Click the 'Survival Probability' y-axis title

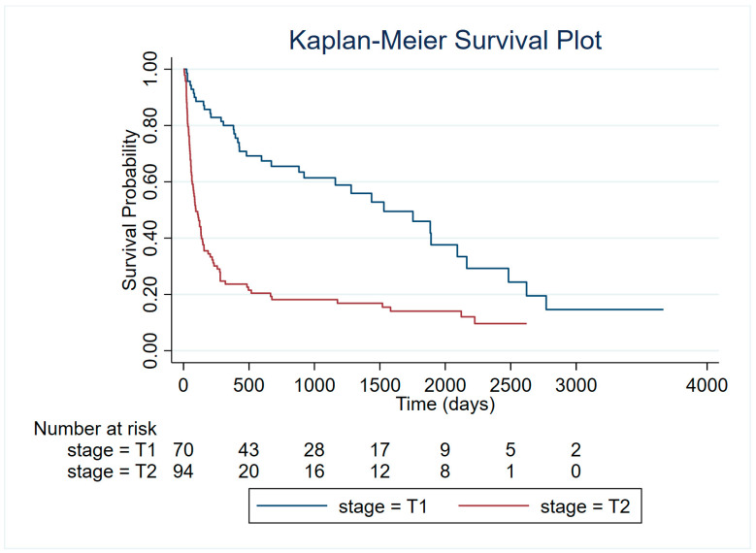coord(129,210)
